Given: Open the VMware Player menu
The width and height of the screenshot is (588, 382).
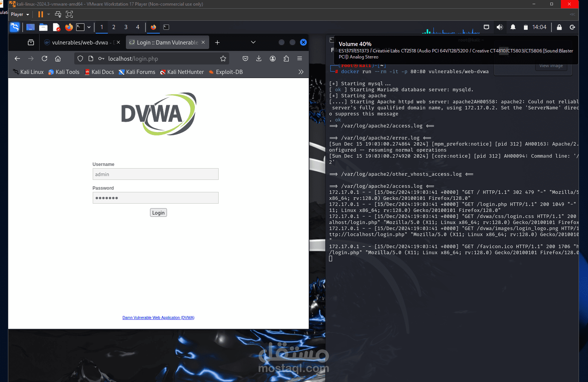Looking at the screenshot, I should tap(20, 14).
